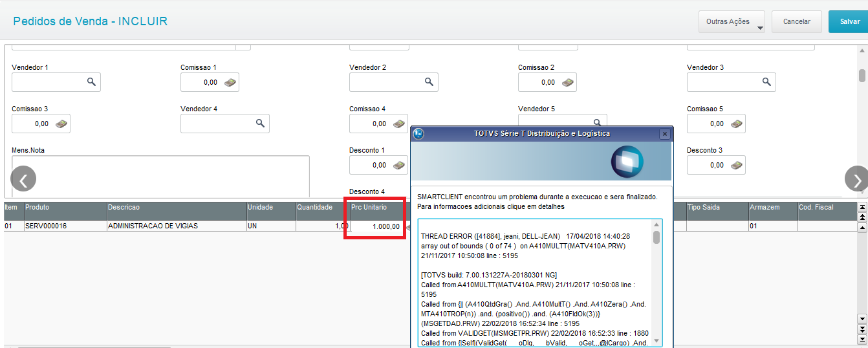Open Vendedor 2 search magnifier

point(429,82)
